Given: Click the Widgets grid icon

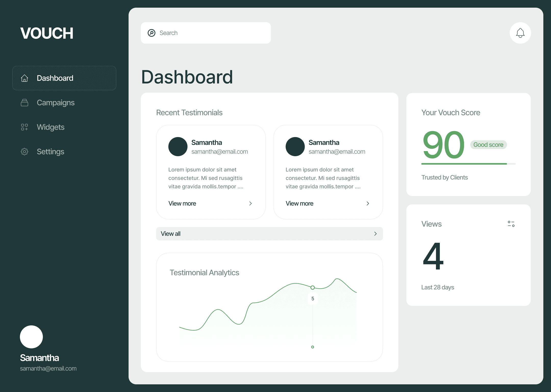Looking at the screenshot, I should 24,127.
